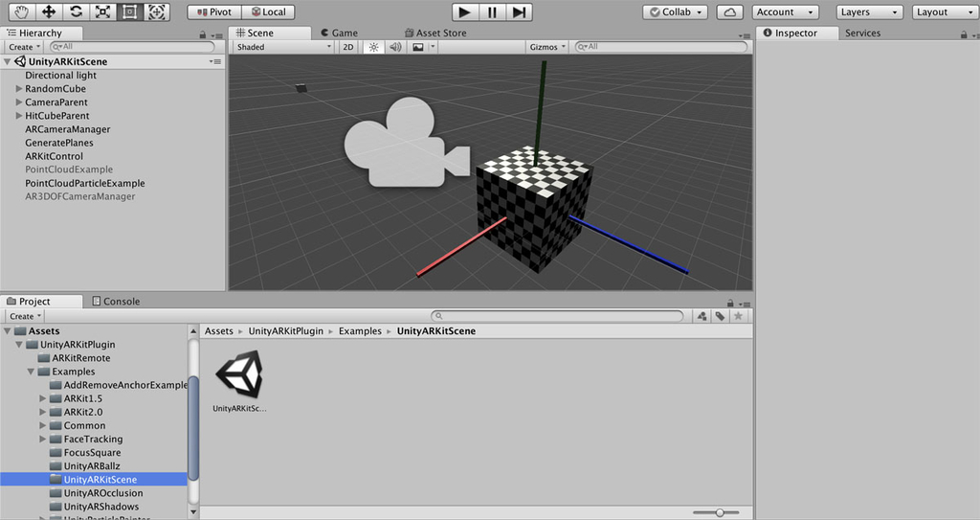The image size is (980, 520).
Task: Expand the FaceTracking folder
Action: pyautogui.click(x=42, y=440)
